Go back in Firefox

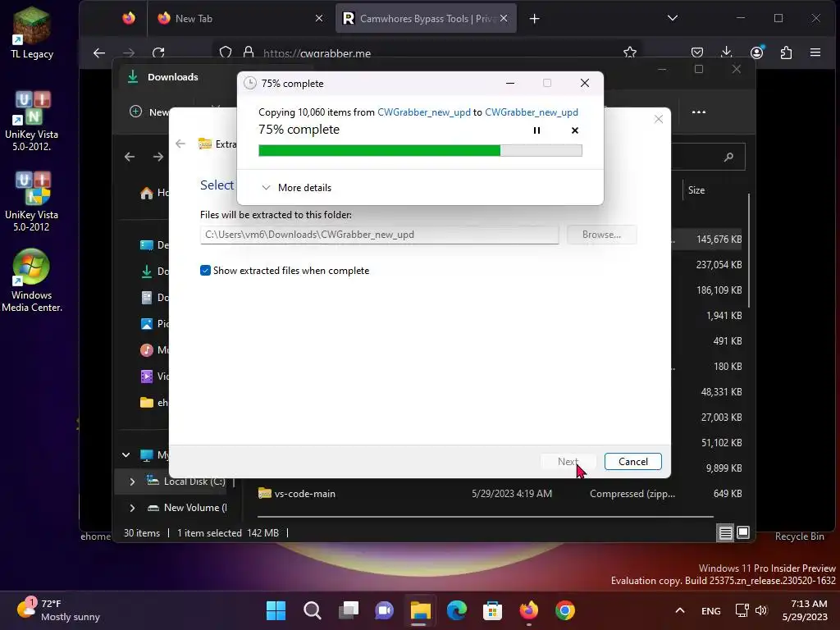tap(99, 52)
